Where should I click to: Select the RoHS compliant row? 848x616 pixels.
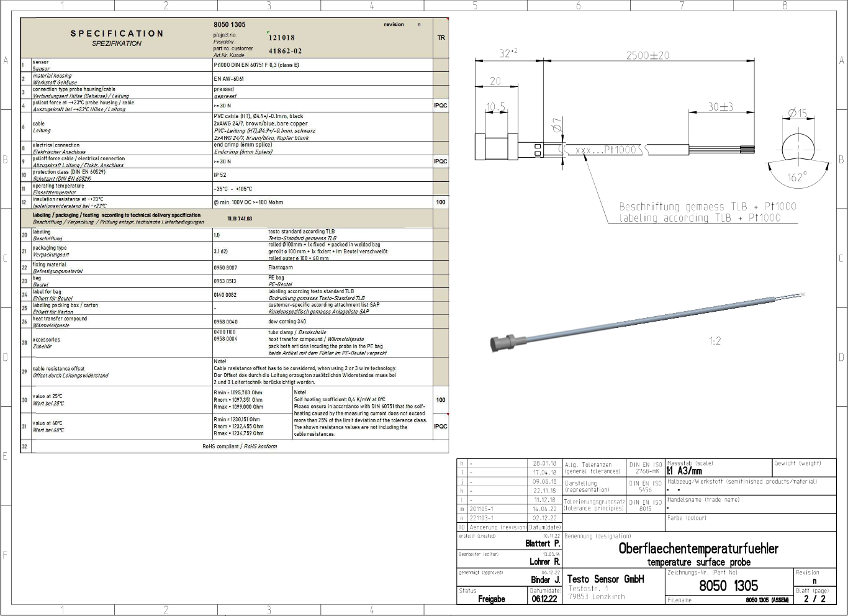[240, 446]
